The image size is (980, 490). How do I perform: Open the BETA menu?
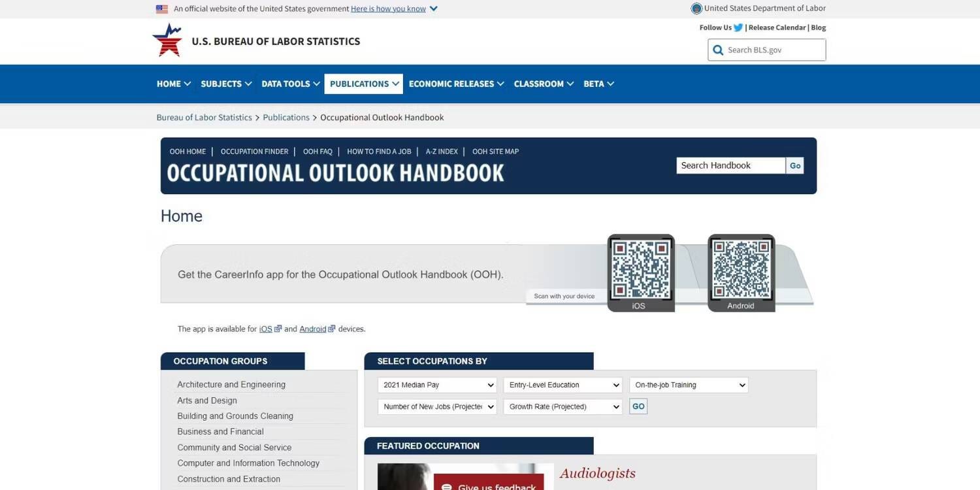(599, 84)
